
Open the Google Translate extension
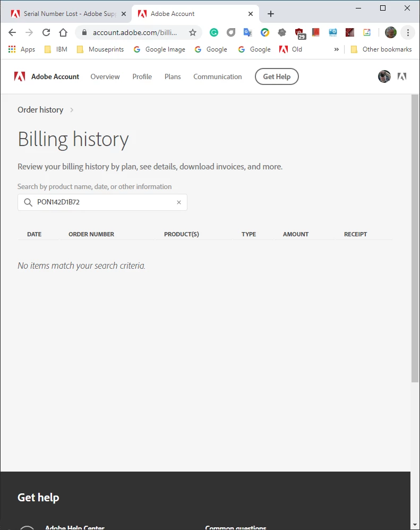(247, 32)
